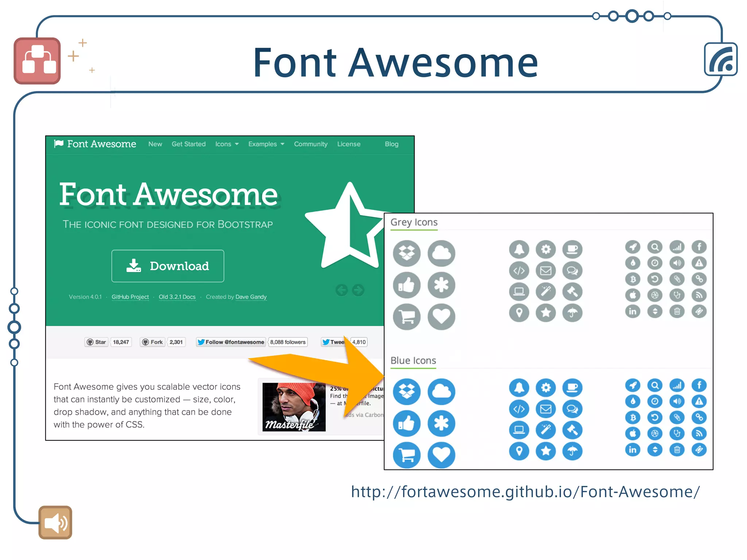
Task: Select the blue Apple logo icon
Action: point(633,433)
